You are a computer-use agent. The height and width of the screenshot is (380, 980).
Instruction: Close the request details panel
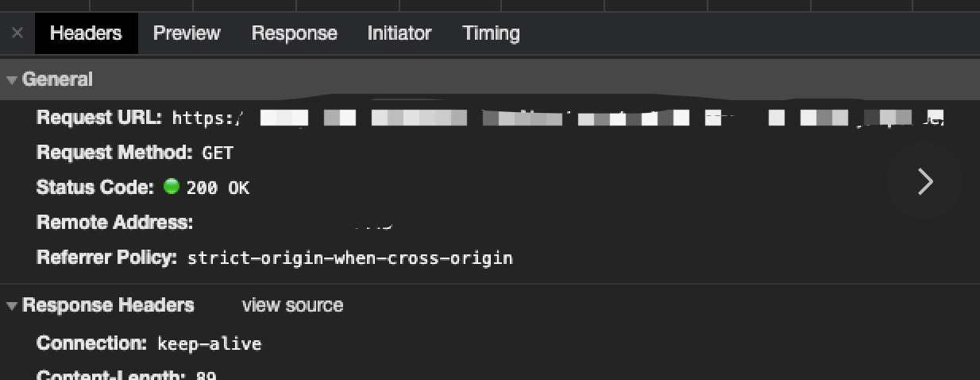pos(17,33)
